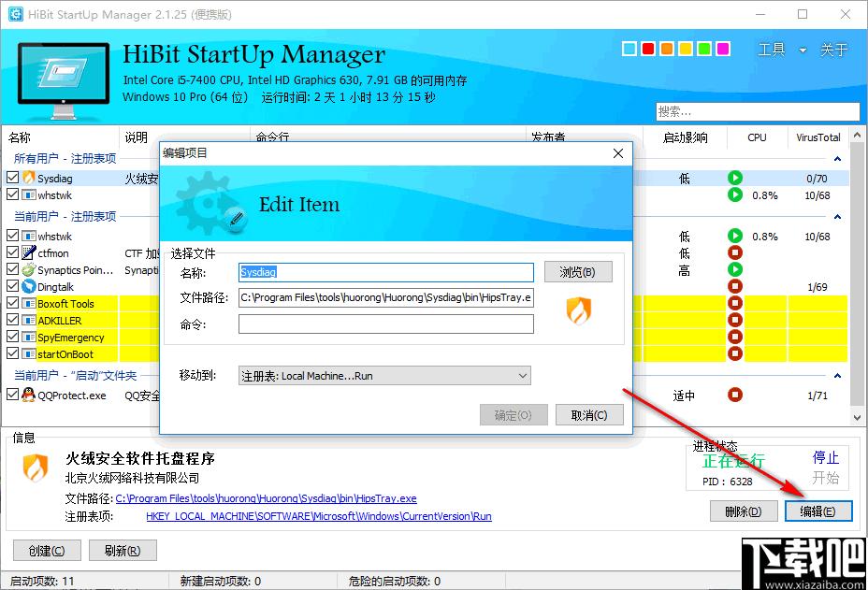Disable the SpyEmergency startup checkbox
This screenshot has width=868, height=590.
(13, 336)
